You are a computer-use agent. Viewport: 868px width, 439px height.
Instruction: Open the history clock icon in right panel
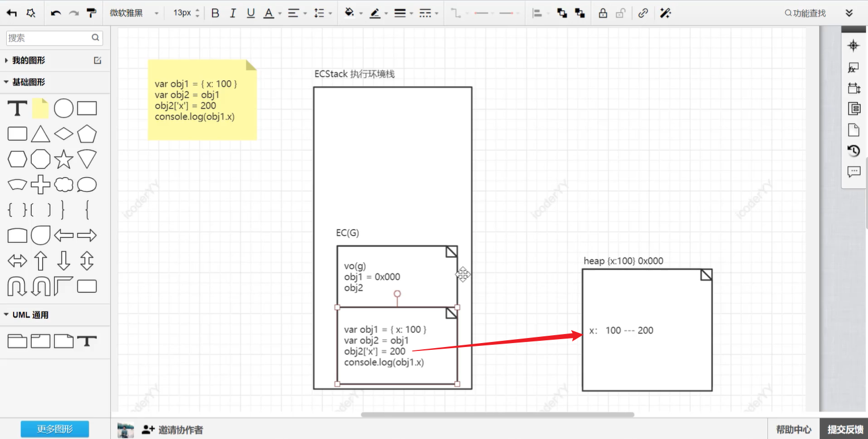point(853,151)
